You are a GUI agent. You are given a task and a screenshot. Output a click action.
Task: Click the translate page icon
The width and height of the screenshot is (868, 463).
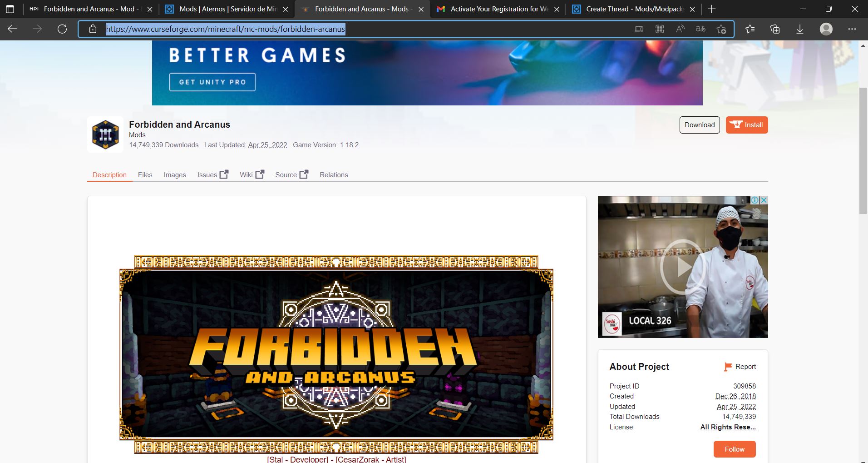pos(700,29)
